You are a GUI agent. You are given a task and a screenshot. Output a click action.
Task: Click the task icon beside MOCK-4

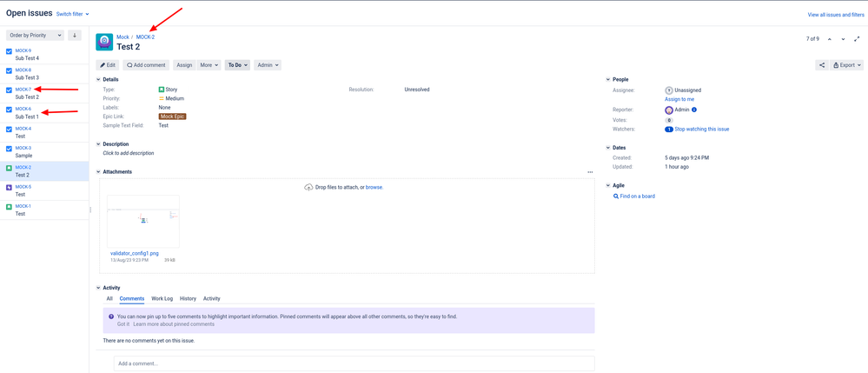pyautogui.click(x=9, y=130)
